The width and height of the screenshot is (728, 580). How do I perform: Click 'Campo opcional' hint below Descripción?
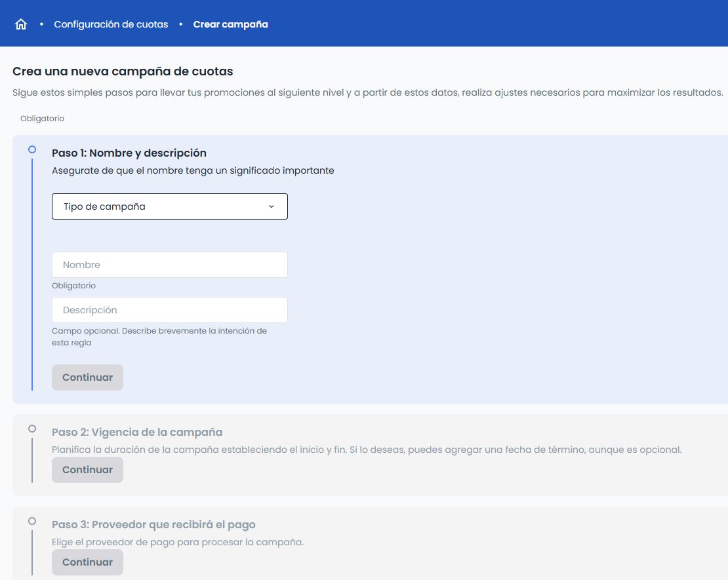point(159,337)
